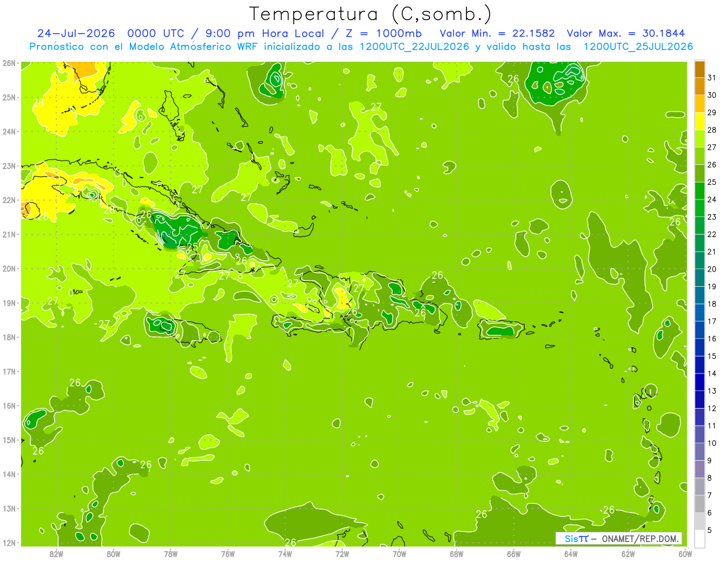The image size is (728, 562).
Task: Click the "0000 UTC" time text
Action: point(155,33)
